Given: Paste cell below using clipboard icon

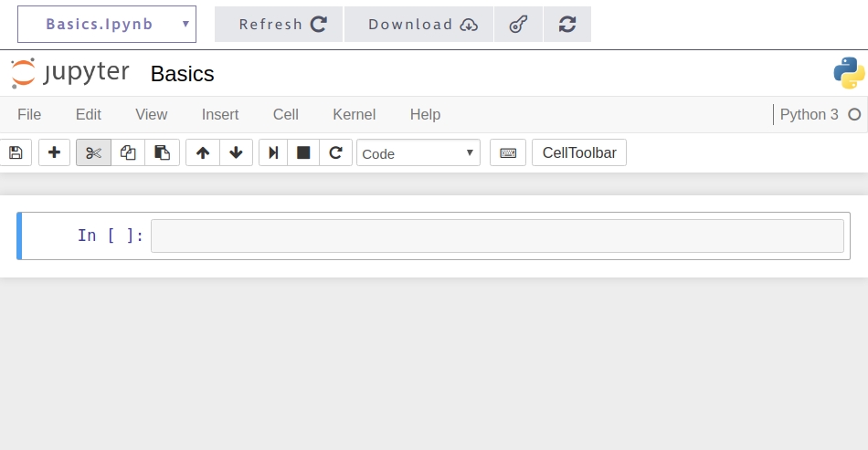Looking at the screenshot, I should tap(162, 152).
